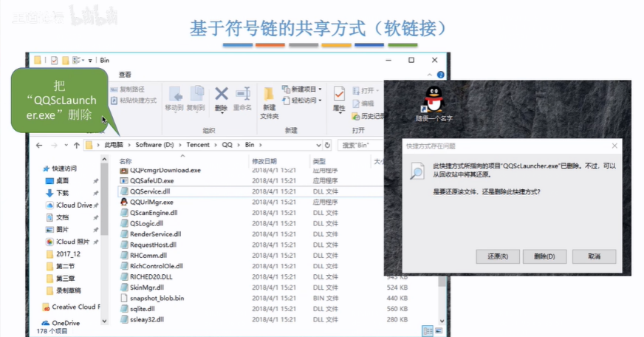Image resolution: width=644 pixels, height=337 pixels.
Task: Select 第二节 folder in sidebar
Action: 61,266
